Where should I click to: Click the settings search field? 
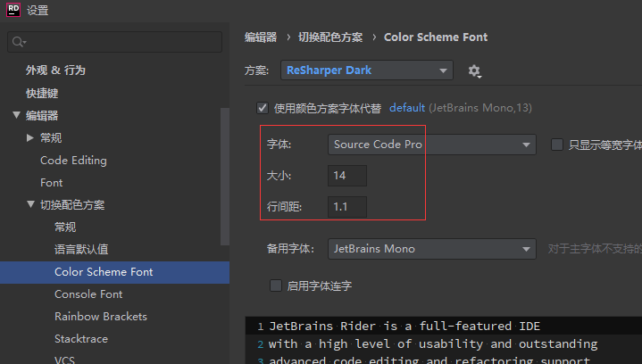pyautogui.click(x=114, y=42)
